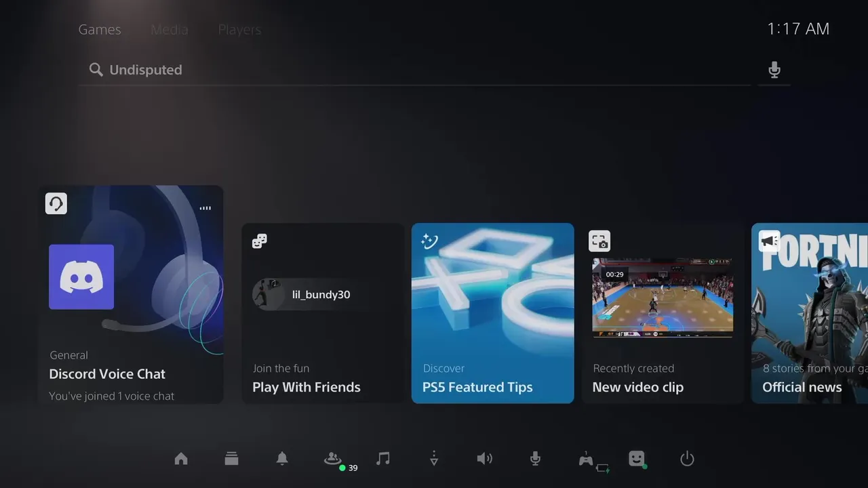Screen dimensions: 868x488
Task: Go to Home in control center
Action: [181, 459]
